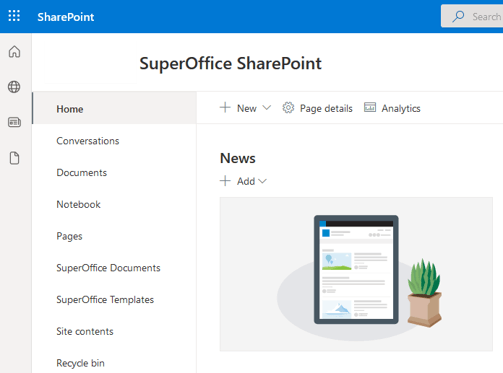Click the SharePoint header title
The image size is (503, 373).
tap(66, 17)
